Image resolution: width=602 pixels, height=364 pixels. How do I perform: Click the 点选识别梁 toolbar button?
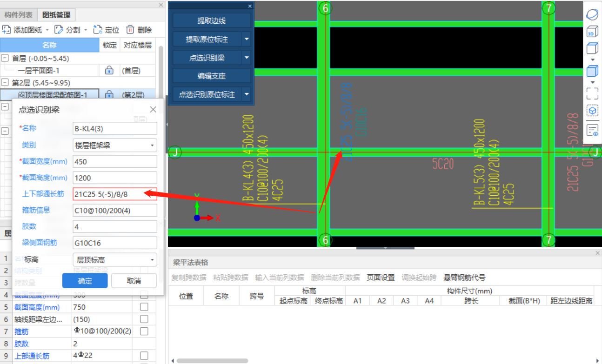[207, 58]
